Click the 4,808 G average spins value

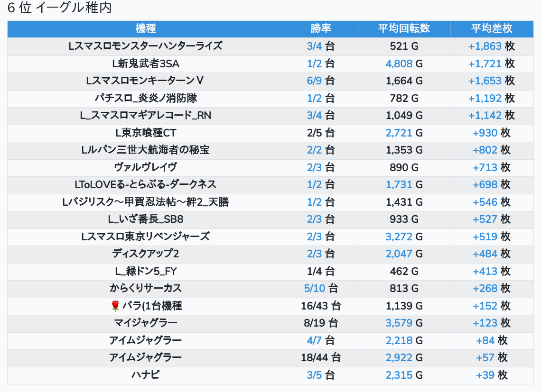click(404, 64)
